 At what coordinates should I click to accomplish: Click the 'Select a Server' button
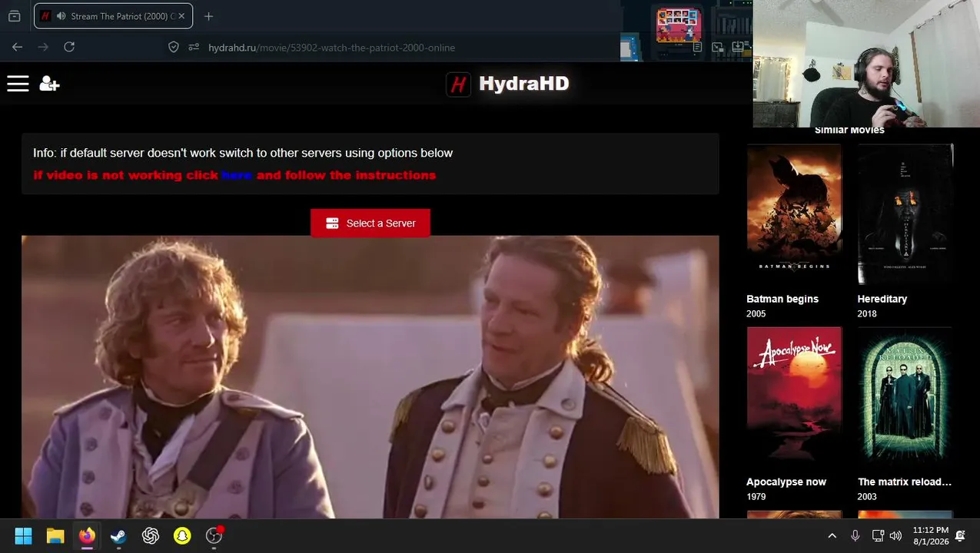click(370, 223)
